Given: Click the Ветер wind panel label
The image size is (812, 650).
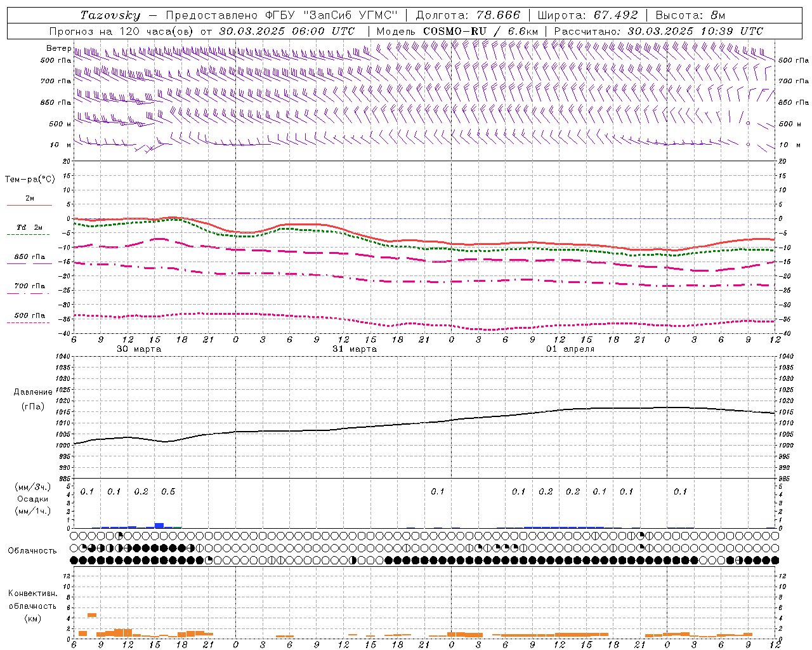Looking at the screenshot, I should click(58, 48).
